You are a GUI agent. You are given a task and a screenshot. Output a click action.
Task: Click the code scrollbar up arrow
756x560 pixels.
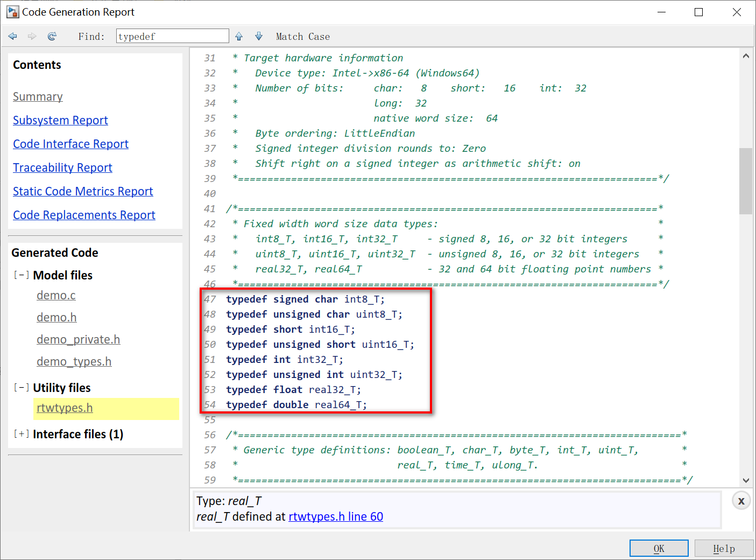(746, 56)
